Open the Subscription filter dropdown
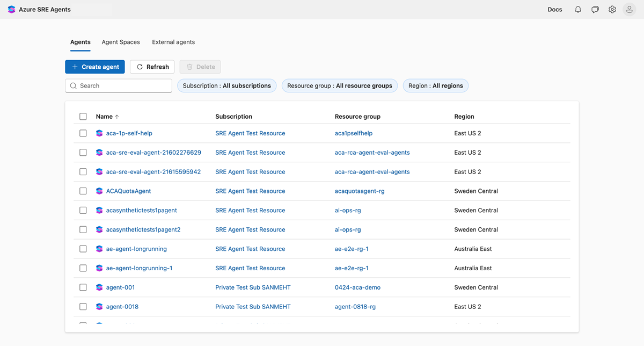Screen dimensions: 644x346 (226, 85)
